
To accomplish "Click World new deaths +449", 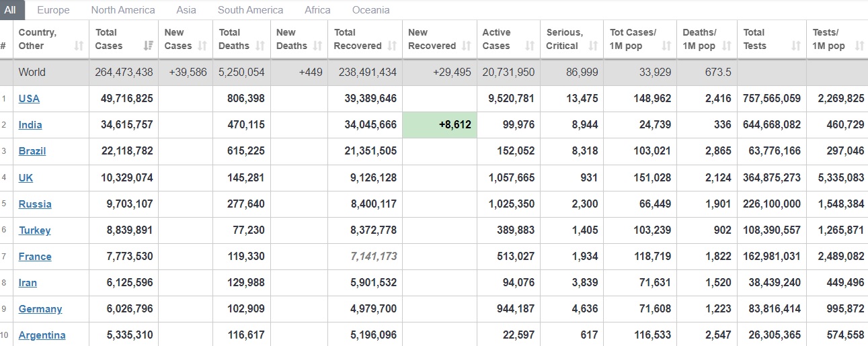I will tap(310, 73).
